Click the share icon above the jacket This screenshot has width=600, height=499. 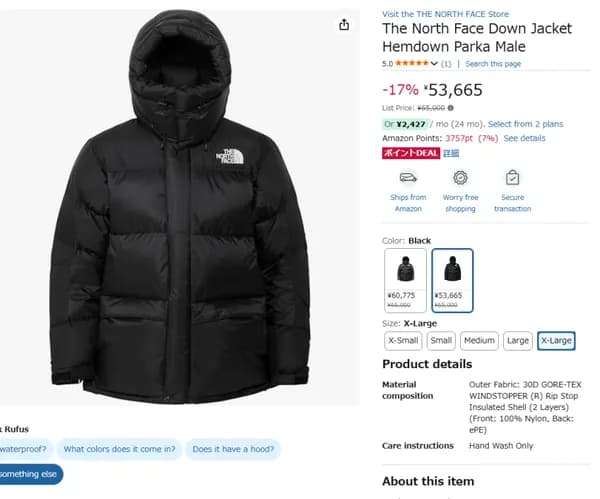point(344,25)
